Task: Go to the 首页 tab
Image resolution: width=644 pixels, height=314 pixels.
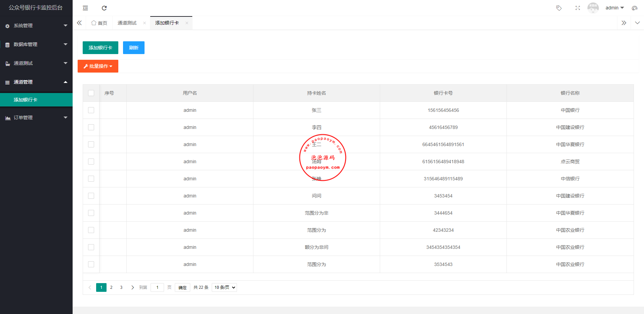Action: [x=99, y=23]
